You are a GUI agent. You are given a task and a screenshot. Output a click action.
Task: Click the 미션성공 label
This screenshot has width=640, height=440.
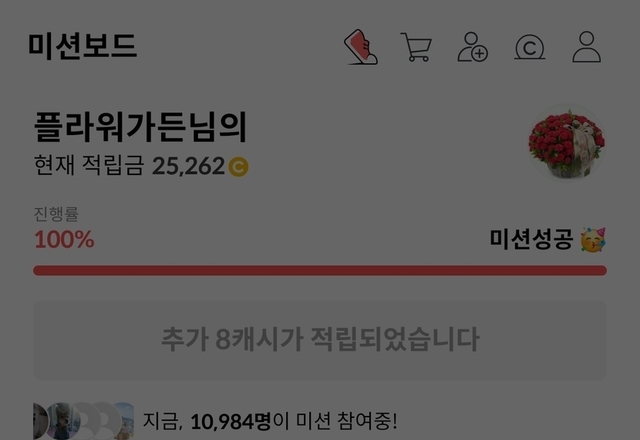531,239
